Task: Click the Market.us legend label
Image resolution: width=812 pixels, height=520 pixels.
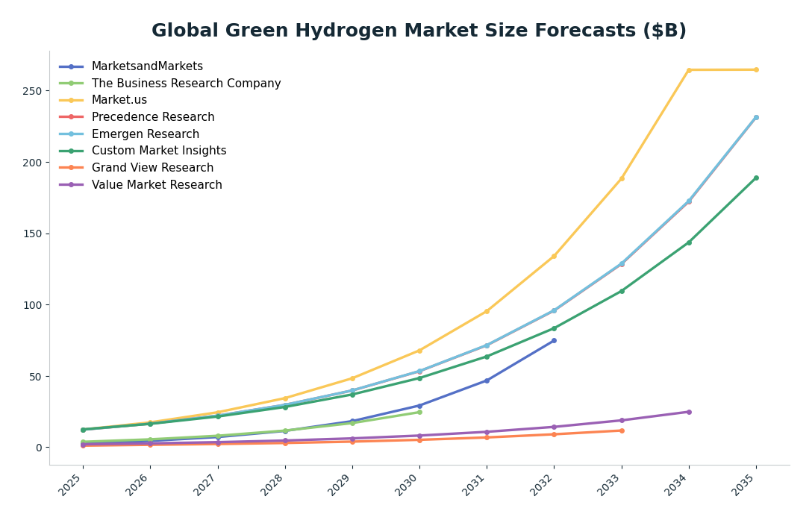Action: (119, 100)
